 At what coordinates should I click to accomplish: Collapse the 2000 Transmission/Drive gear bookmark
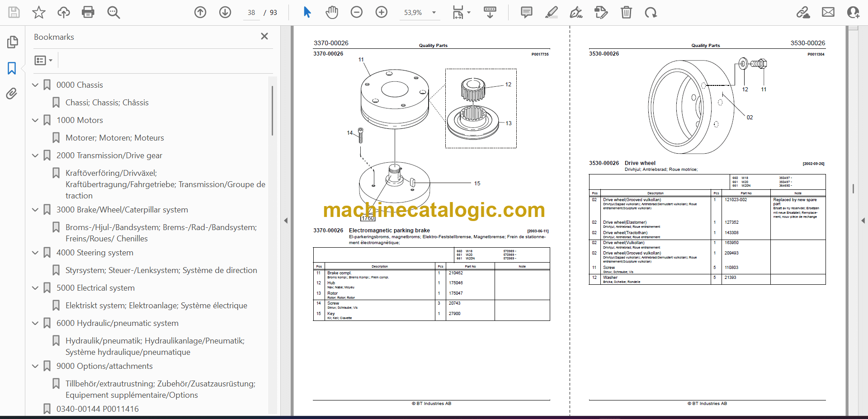(35, 155)
